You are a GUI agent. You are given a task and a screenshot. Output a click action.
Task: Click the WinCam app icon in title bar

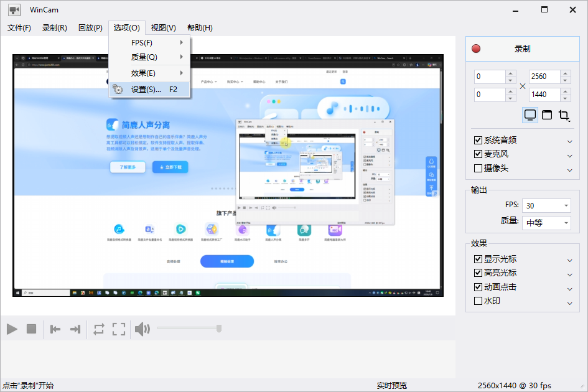point(14,10)
